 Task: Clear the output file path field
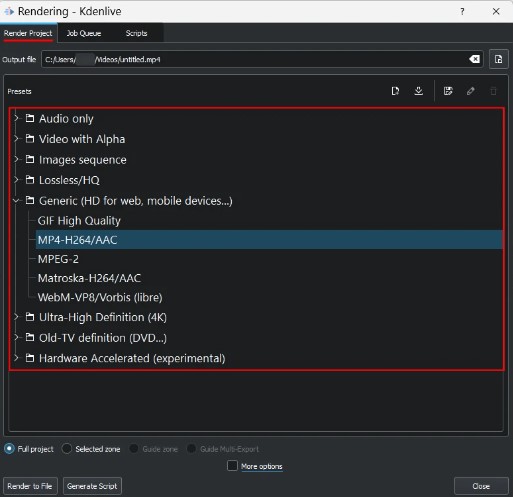tap(474, 59)
